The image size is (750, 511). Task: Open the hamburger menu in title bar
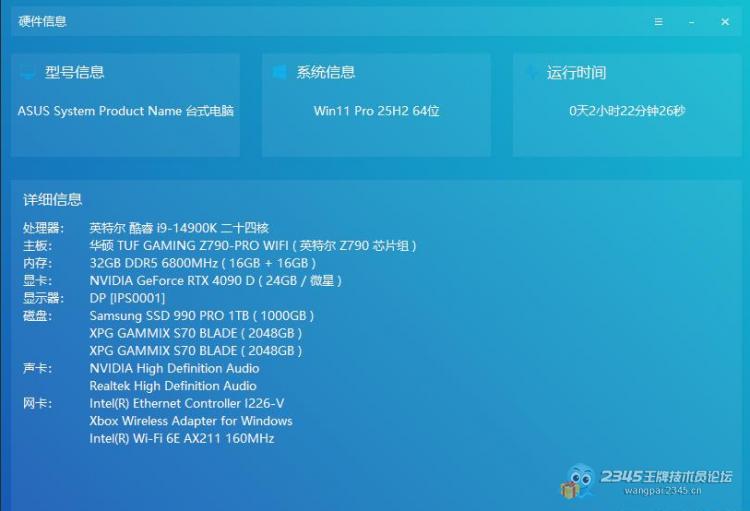coord(658,21)
